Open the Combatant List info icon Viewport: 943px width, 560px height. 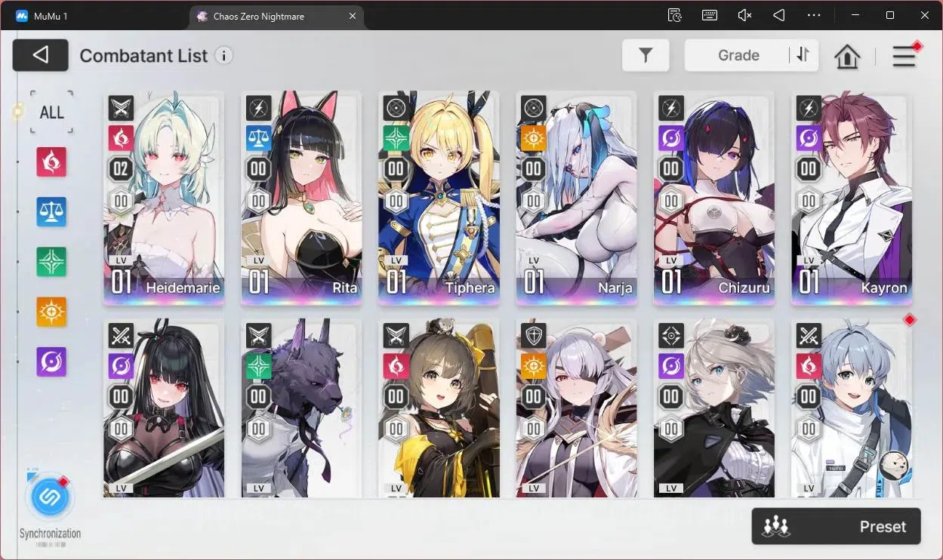(x=223, y=55)
